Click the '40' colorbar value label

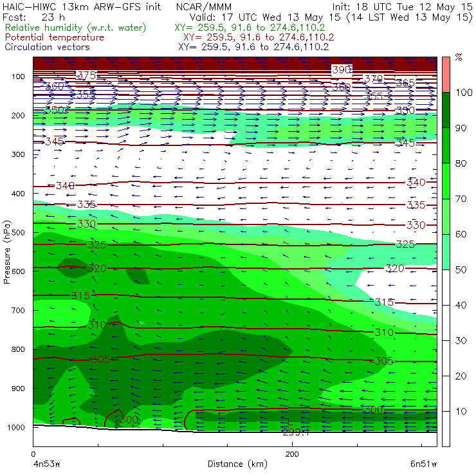(461, 305)
